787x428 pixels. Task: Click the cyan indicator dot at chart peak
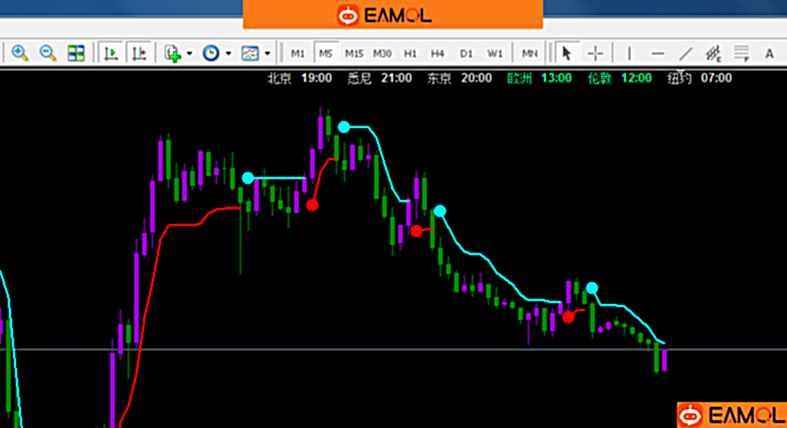pos(344,127)
